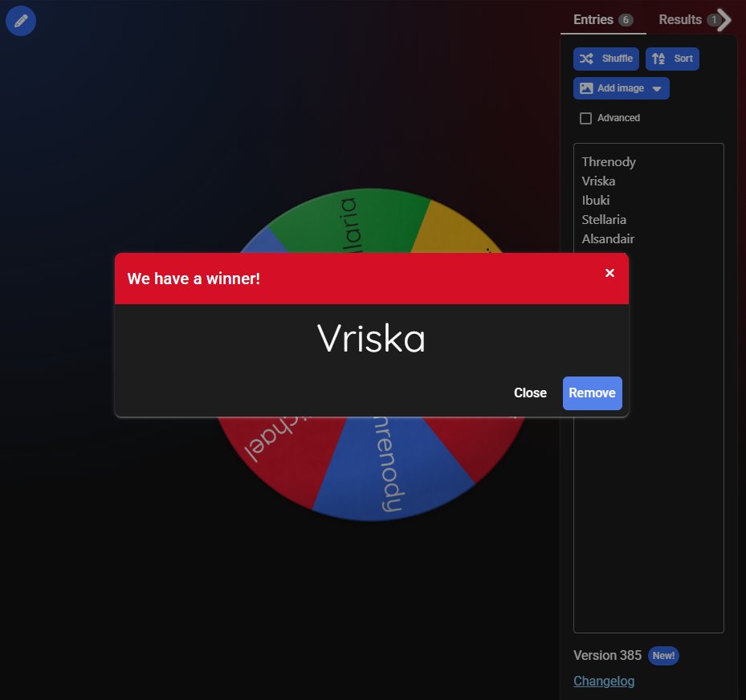Enable the Advanced checkbox
The height and width of the screenshot is (700, 746).
click(x=585, y=118)
